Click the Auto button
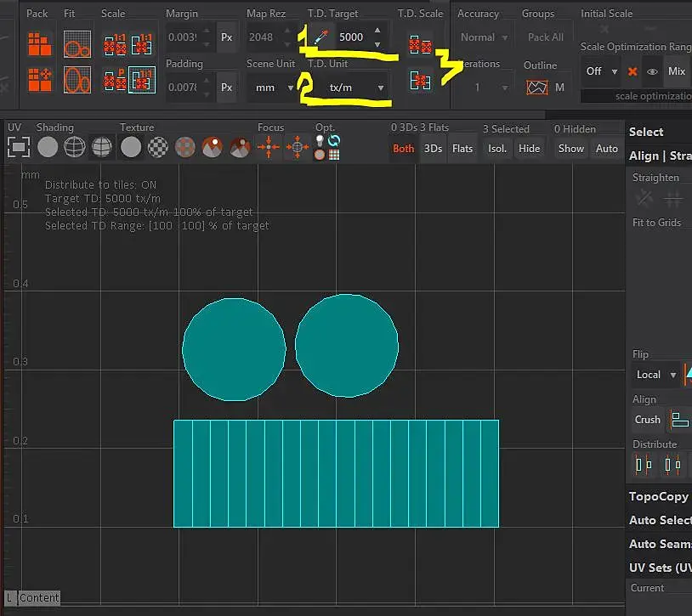692x616 pixels. point(607,149)
